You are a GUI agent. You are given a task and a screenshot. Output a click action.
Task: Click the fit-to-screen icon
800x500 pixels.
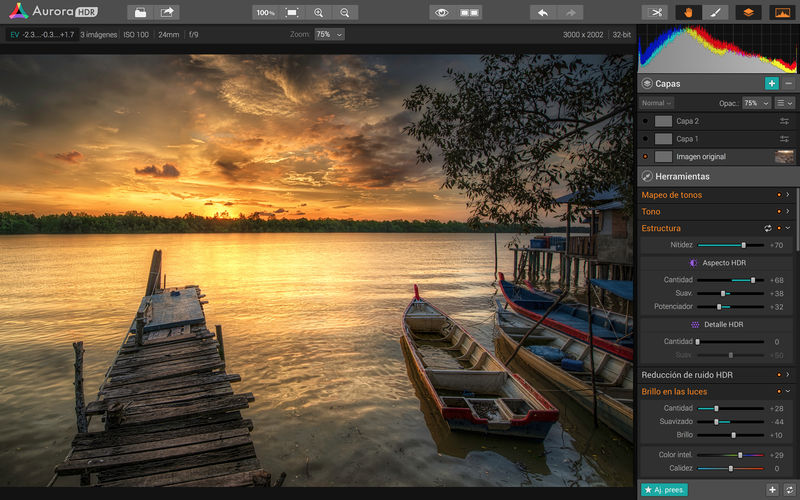click(292, 12)
